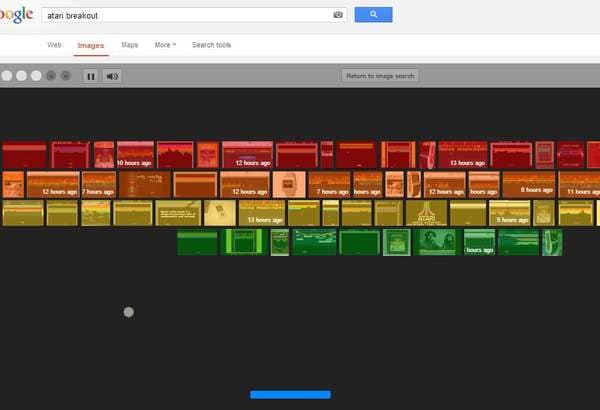Click the yellow brick with ATARI logo
The image size is (600, 410).
pyautogui.click(x=426, y=213)
